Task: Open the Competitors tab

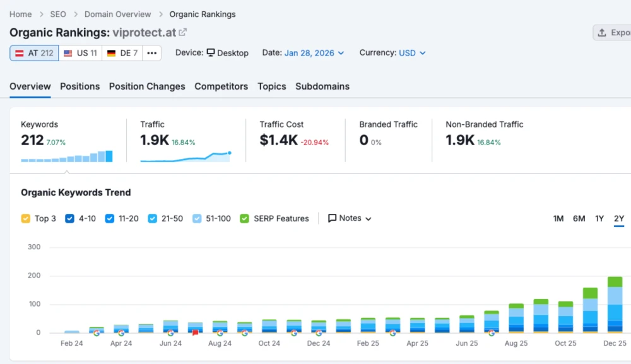Action: tap(221, 86)
